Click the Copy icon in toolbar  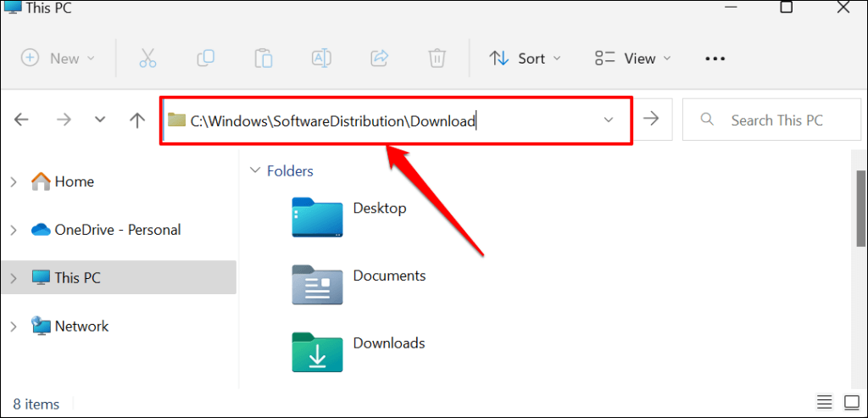pos(205,58)
